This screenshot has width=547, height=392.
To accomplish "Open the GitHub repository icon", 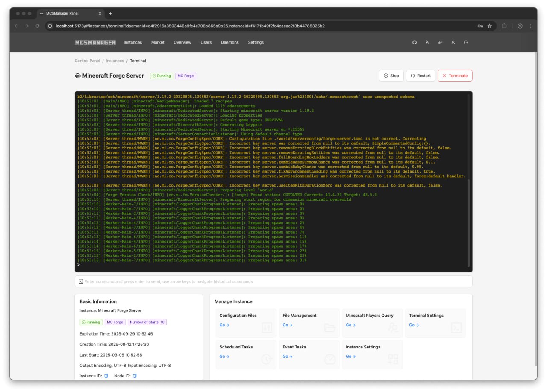I will pos(414,43).
